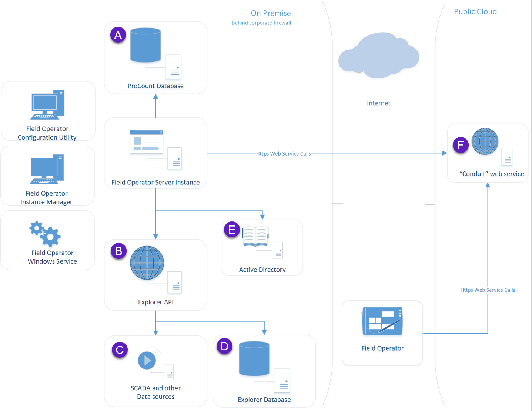
Task: Select the Field Operator Windows Service gears icon
Action: click(45, 234)
